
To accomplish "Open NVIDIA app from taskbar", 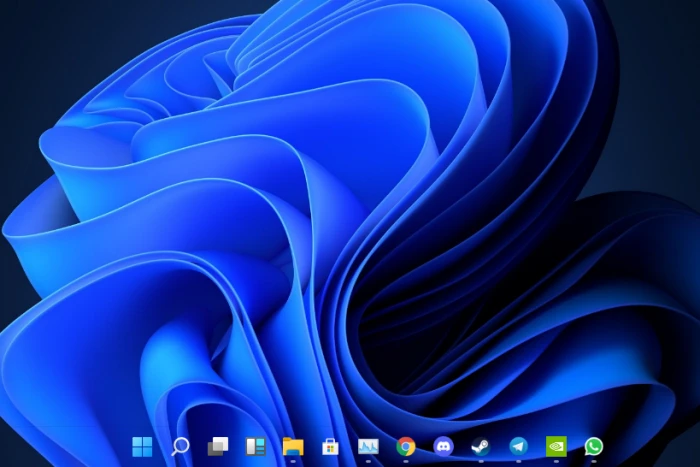I will pos(556,446).
